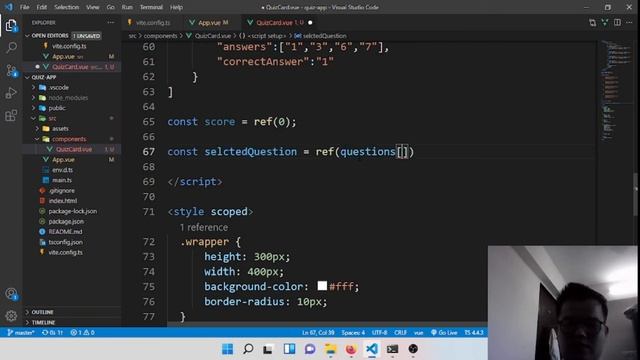Open the #fff color swatch picker

(x=322, y=286)
